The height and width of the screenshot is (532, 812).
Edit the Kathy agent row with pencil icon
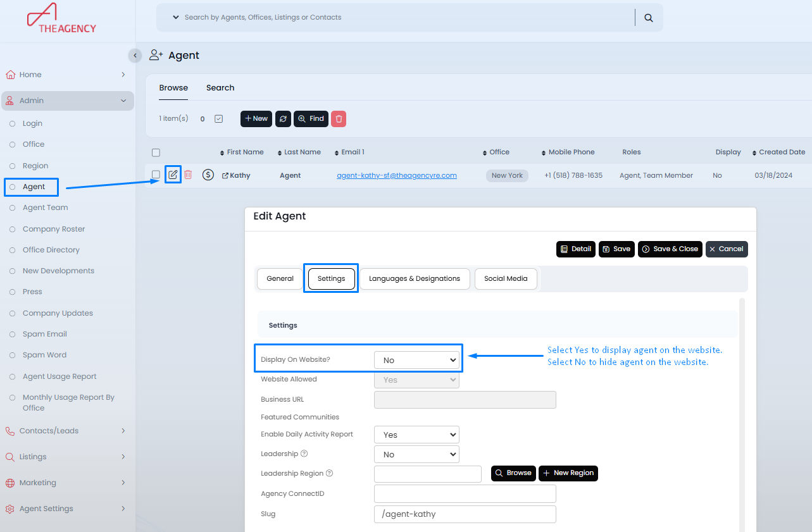pos(173,175)
